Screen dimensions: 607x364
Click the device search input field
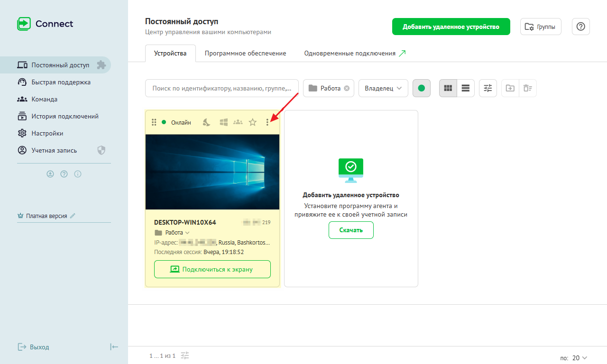(221, 88)
